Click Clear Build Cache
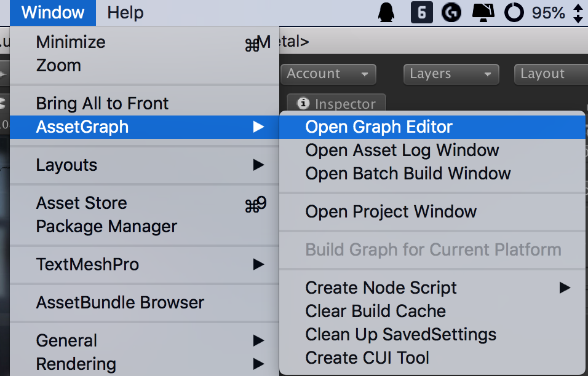The image size is (588, 376). [375, 311]
